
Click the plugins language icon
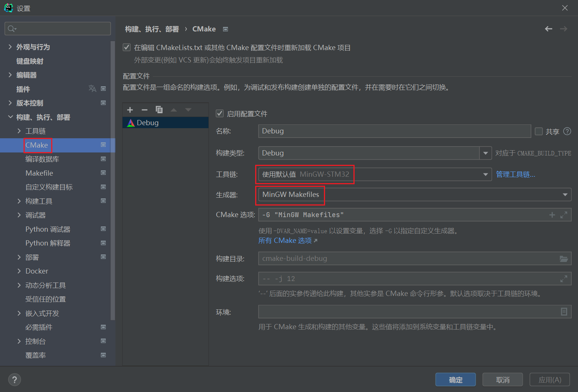pos(92,89)
